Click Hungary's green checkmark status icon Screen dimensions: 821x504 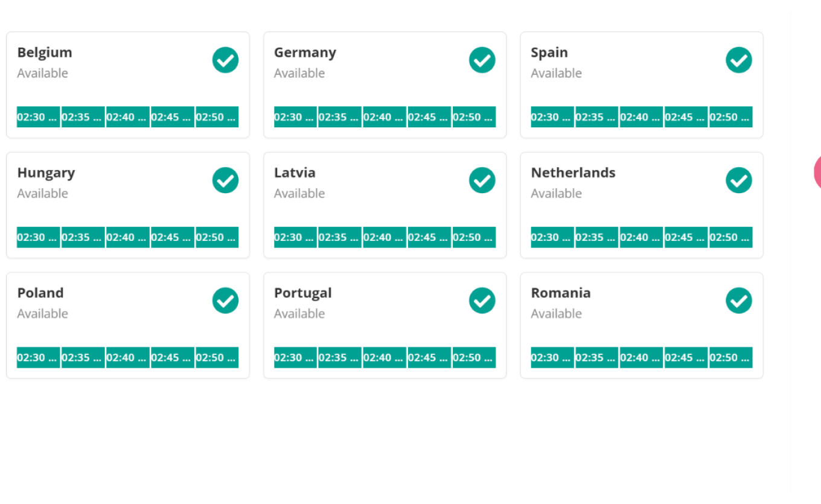coord(225,180)
